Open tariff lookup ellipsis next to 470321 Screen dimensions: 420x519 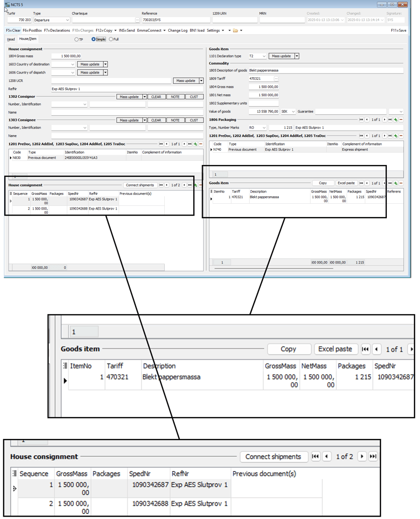[x=276, y=79]
